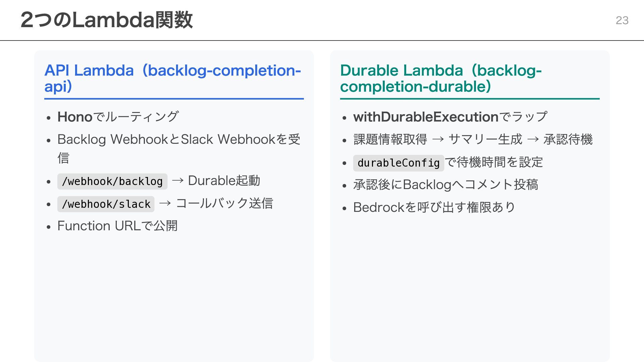Select the Durable Lambda card heading
Image resolution: width=644 pixels, height=362 pixels.
[x=441, y=78]
